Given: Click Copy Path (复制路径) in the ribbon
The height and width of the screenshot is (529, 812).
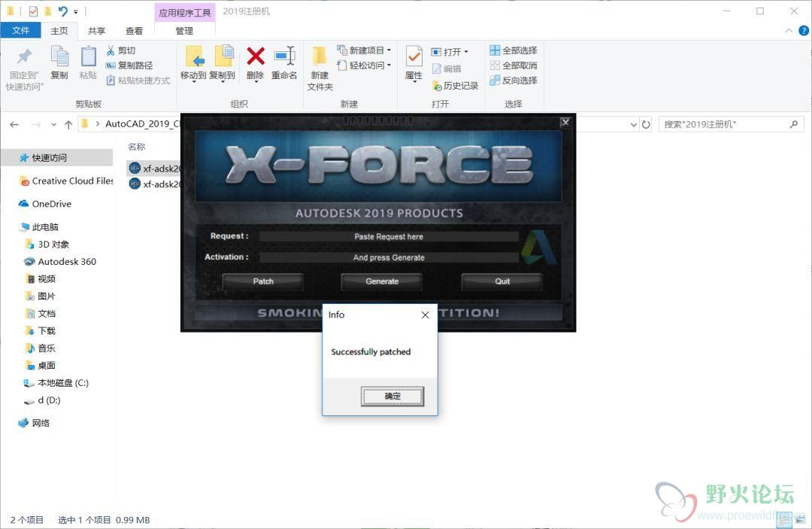Looking at the screenshot, I should coord(129,65).
